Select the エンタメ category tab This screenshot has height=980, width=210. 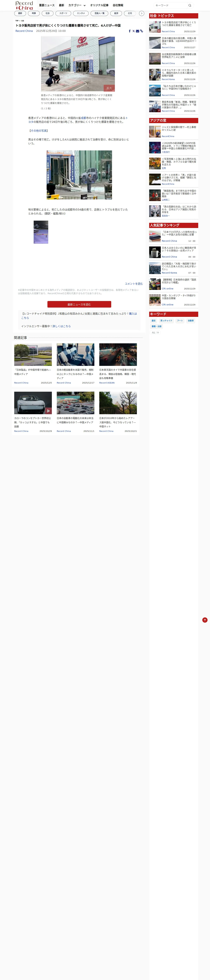tap(81, 13)
